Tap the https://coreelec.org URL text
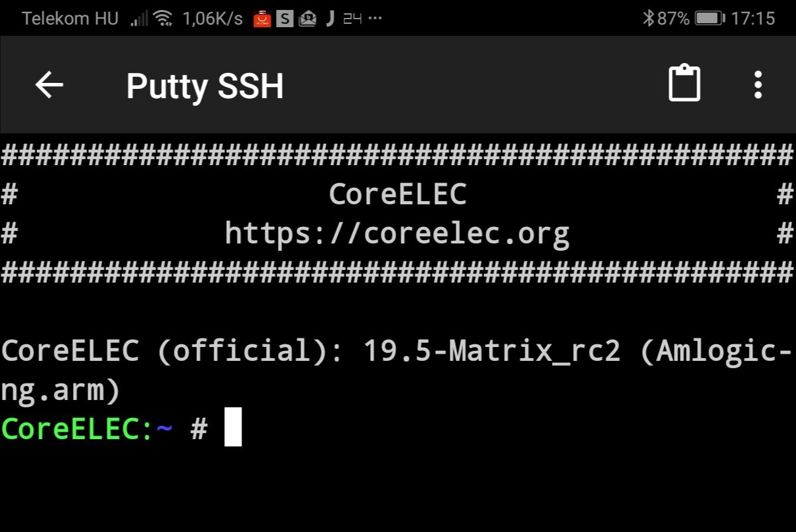The width and height of the screenshot is (796, 532). 397,233
